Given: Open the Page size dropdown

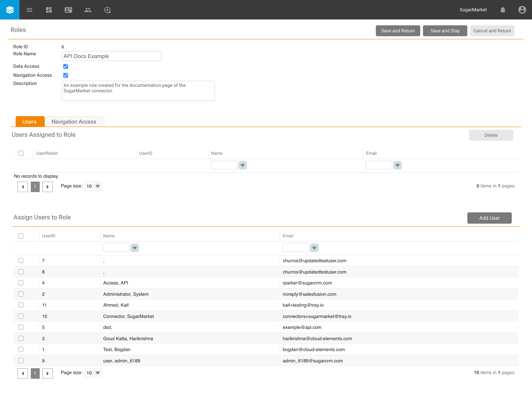Looking at the screenshot, I should pos(97,373).
